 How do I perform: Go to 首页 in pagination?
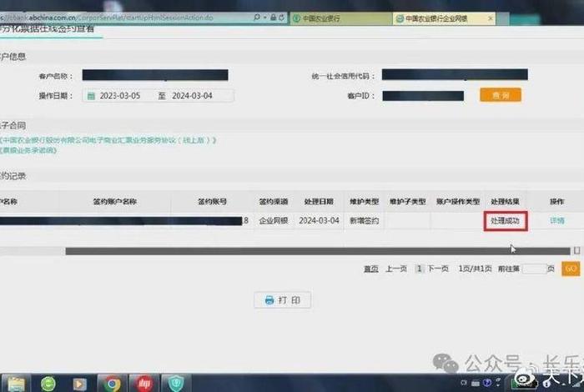(x=371, y=269)
